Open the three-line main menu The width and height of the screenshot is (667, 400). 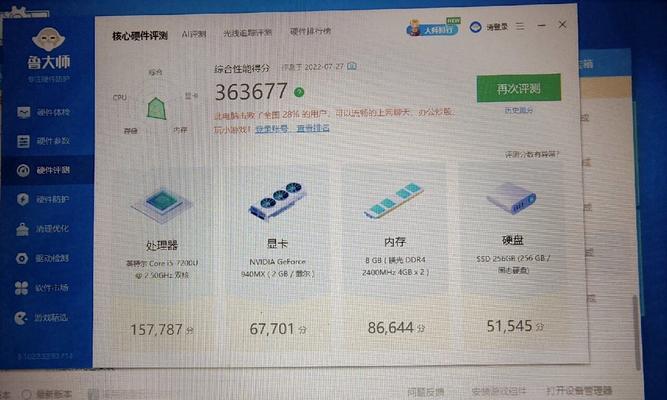(520, 26)
